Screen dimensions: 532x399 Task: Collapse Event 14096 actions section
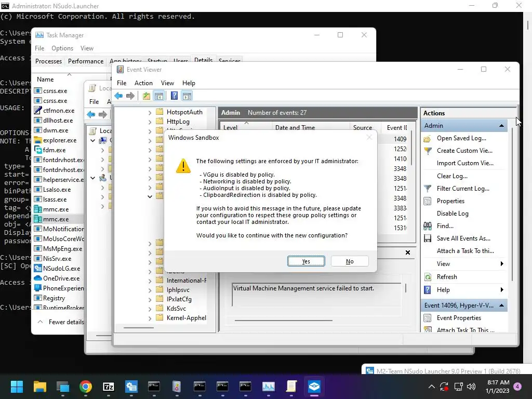tap(501, 305)
